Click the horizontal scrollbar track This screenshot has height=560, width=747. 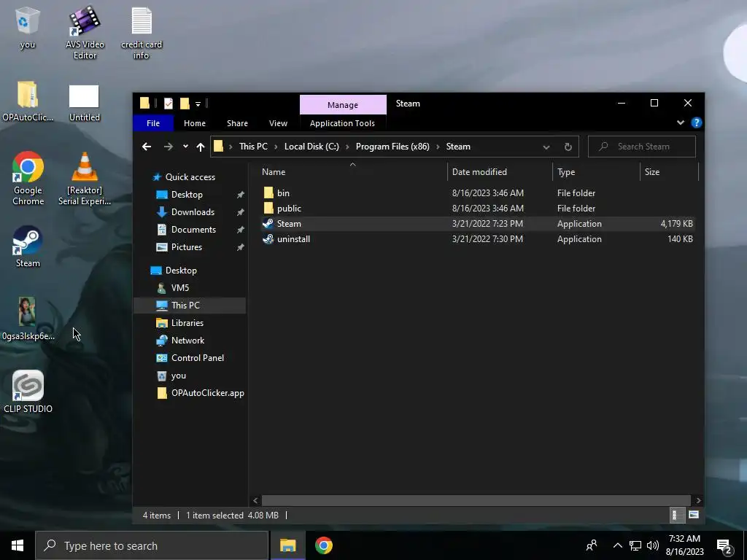476,500
